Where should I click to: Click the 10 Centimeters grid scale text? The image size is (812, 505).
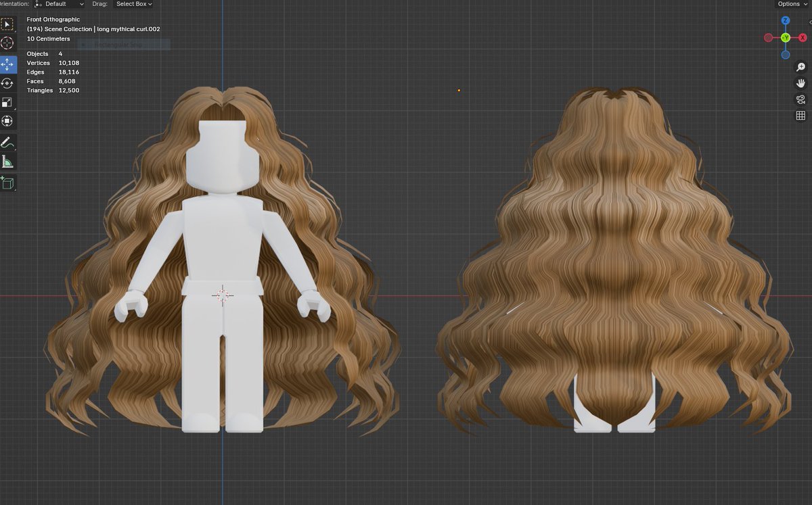48,39
